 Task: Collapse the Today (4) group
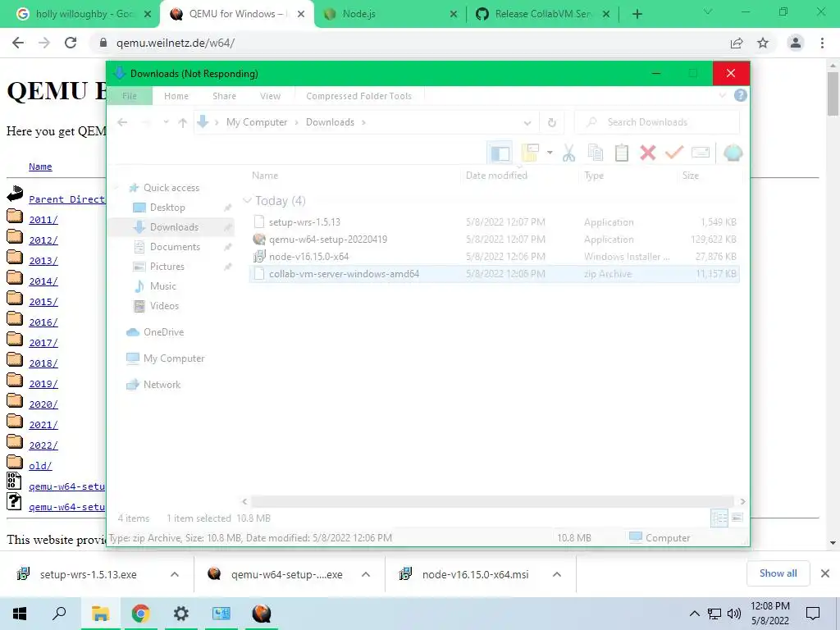[247, 200]
